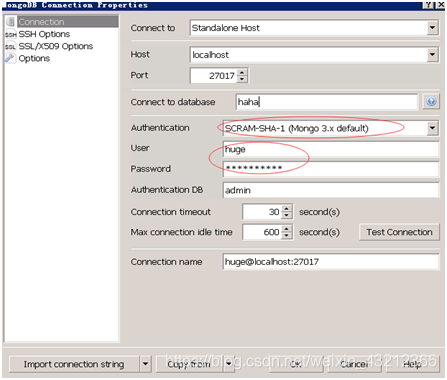Click the Connection page icon
This screenshot has width=447, height=380.
[x=10, y=22]
